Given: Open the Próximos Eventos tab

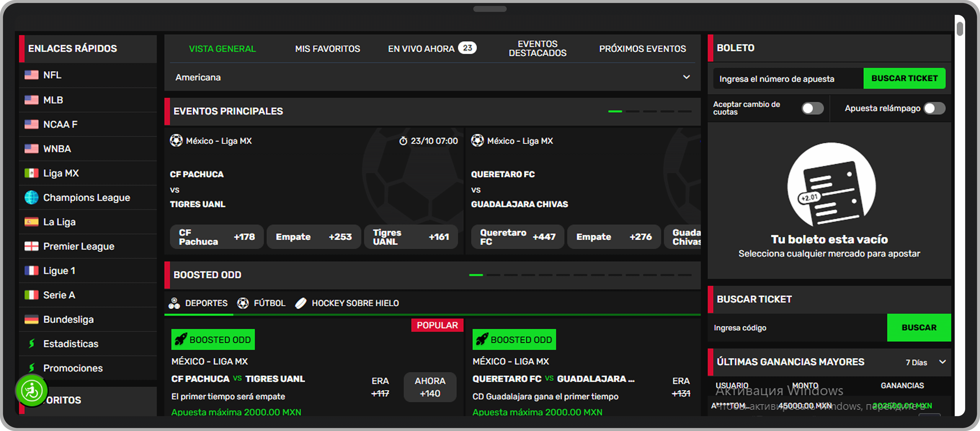Looking at the screenshot, I should [x=642, y=49].
